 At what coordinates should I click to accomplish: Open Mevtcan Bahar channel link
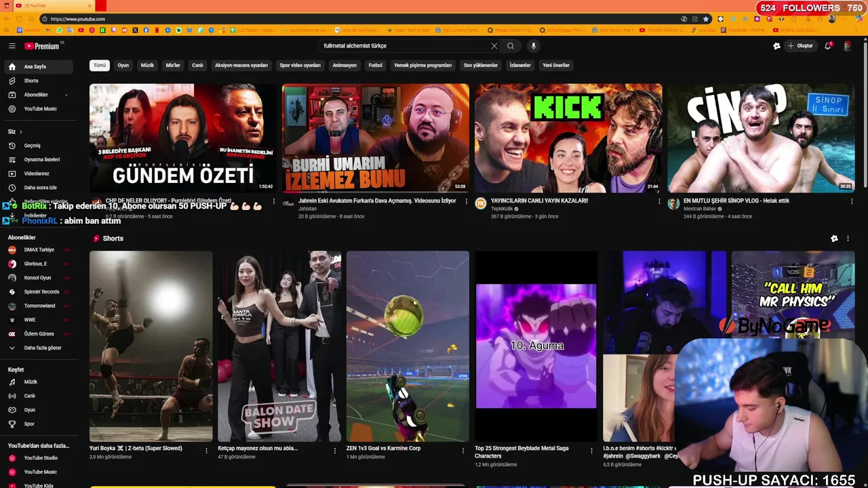[700, 209]
